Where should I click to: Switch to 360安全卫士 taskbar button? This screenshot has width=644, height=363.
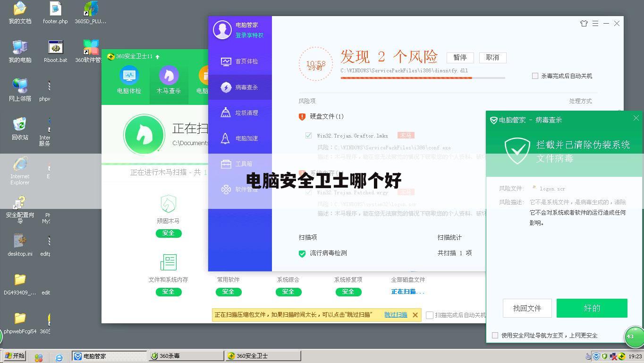263,356
